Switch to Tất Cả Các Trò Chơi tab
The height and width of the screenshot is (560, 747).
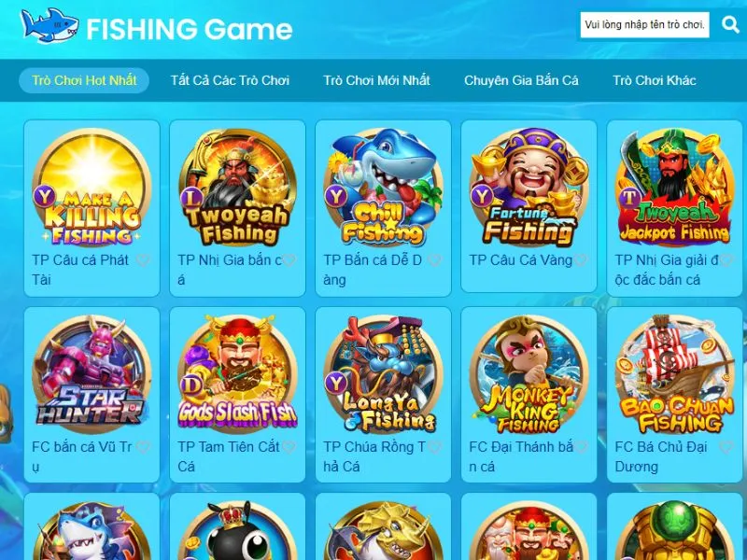[230, 80]
